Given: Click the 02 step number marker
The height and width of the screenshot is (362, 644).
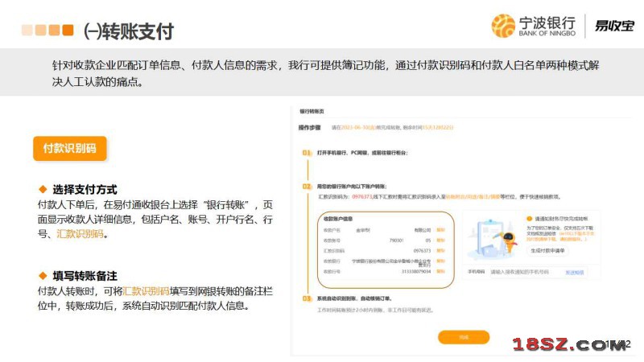Looking at the screenshot, I should 307,186.
